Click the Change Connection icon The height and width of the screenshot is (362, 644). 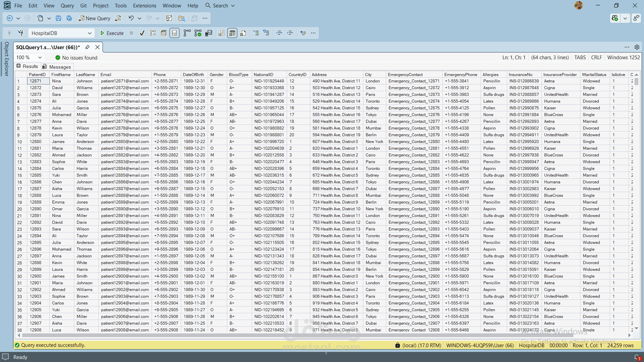tap(21, 33)
